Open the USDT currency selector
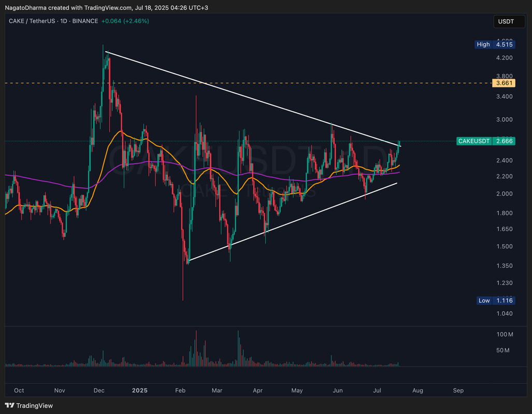 click(506, 21)
